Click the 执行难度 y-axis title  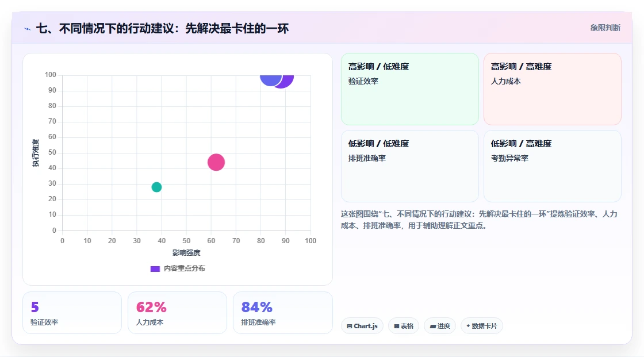coord(36,153)
